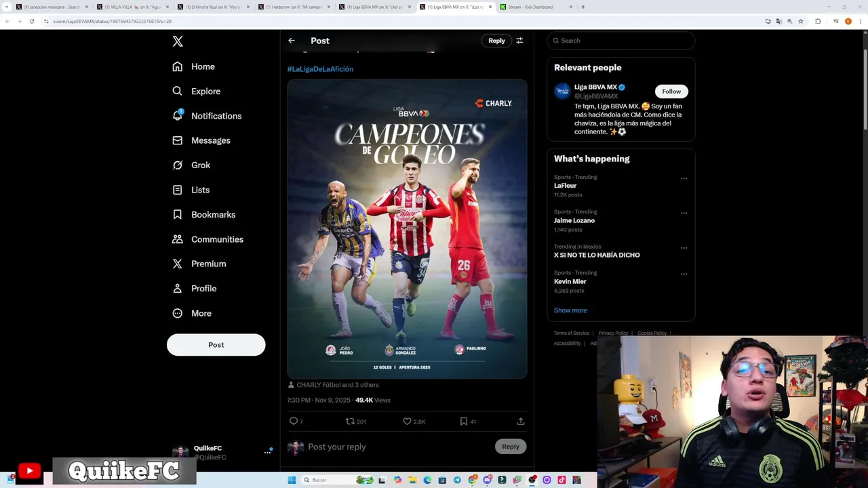Open More options for Kevin Mier trend

tap(684, 274)
